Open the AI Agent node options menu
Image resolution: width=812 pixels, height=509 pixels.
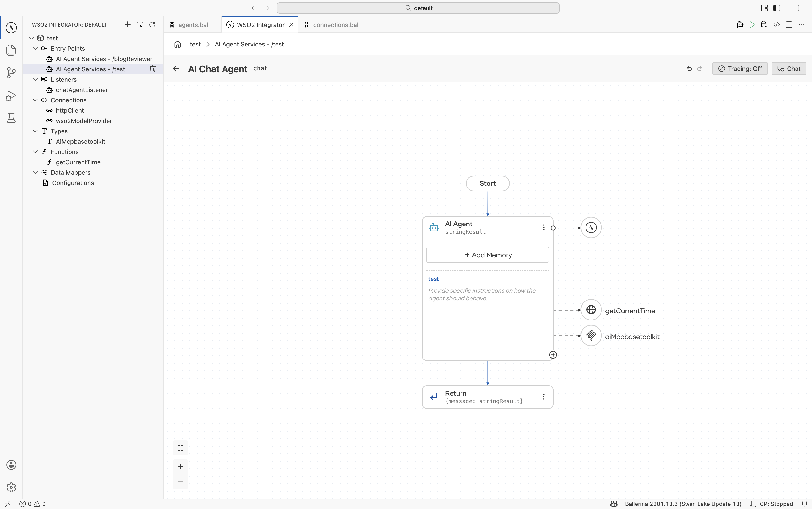[x=544, y=228]
